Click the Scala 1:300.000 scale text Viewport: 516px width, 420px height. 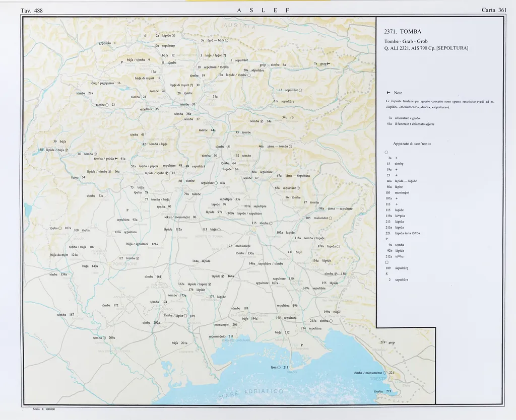click(43, 409)
